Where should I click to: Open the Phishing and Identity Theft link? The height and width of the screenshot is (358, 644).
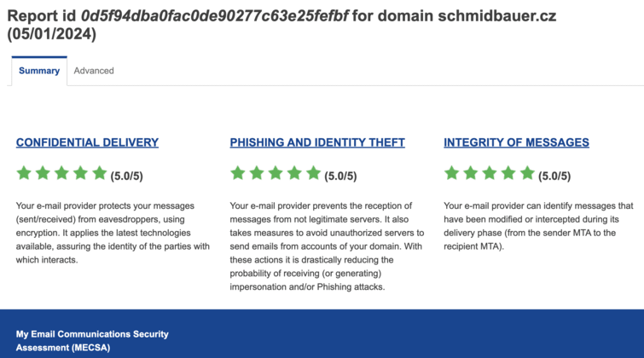317,142
